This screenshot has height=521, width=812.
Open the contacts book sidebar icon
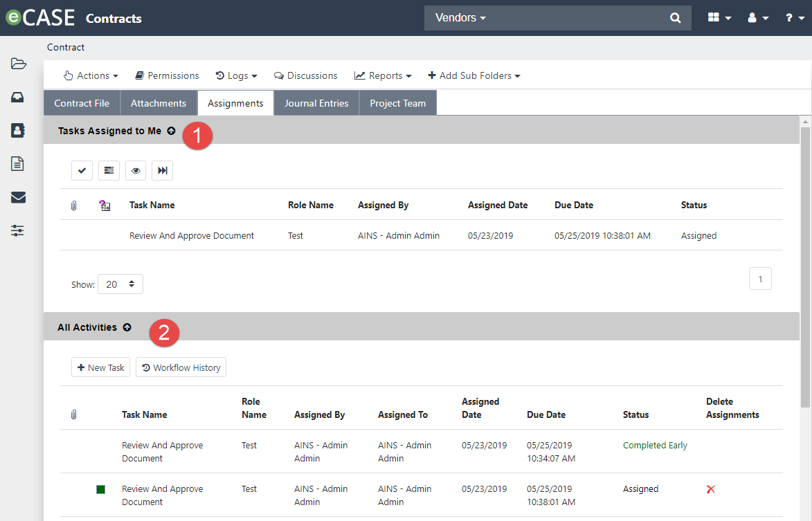coord(18,130)
